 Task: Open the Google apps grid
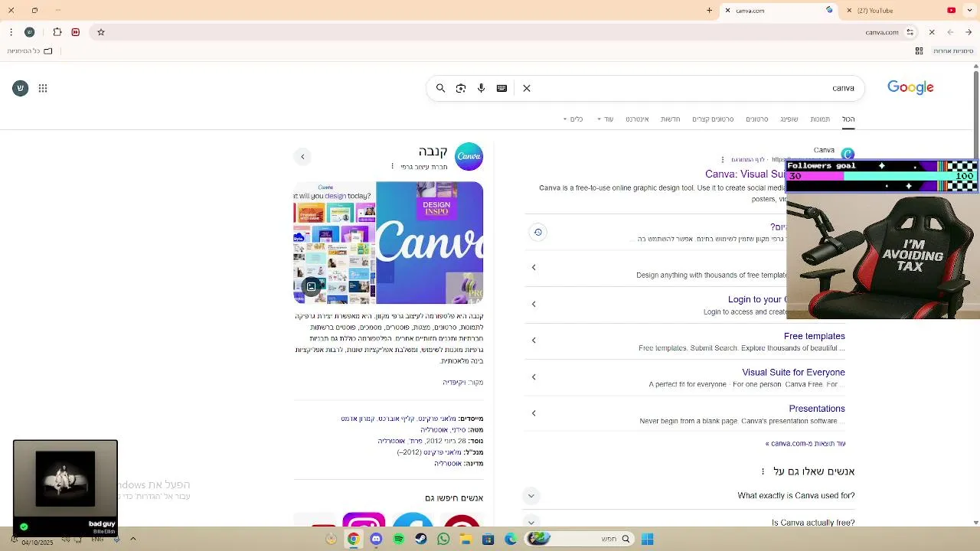click(x=43, y=88)
